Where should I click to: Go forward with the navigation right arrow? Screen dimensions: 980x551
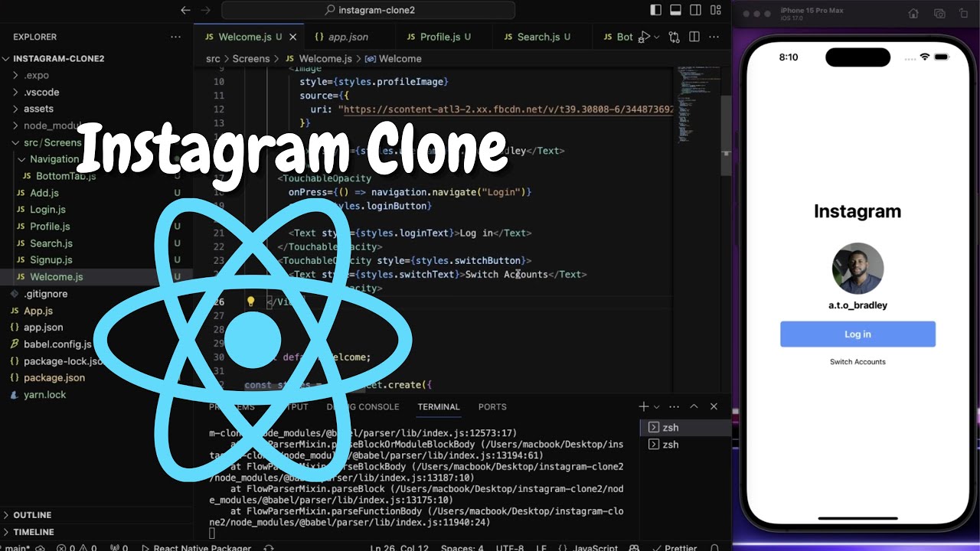pos(205,11)
